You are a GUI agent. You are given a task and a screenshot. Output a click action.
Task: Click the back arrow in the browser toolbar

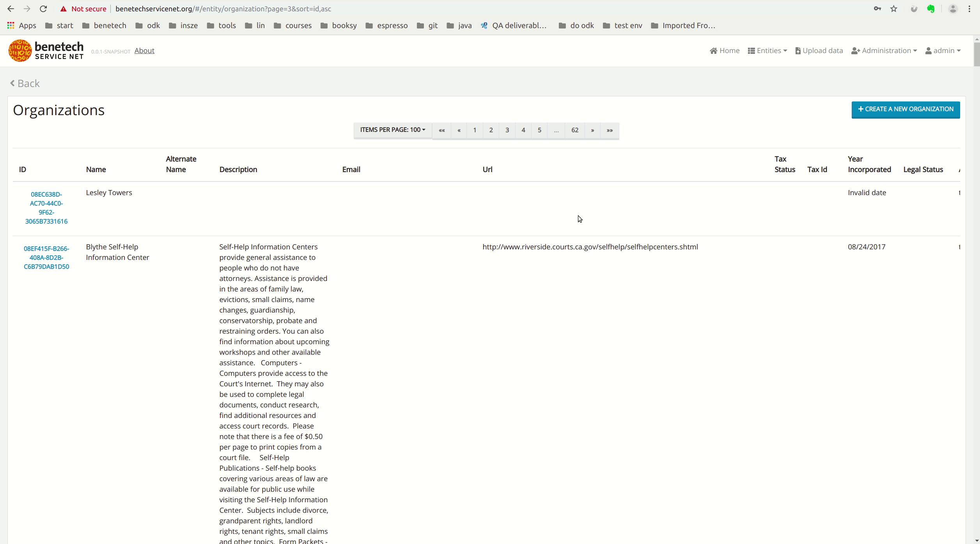[11, 9]
